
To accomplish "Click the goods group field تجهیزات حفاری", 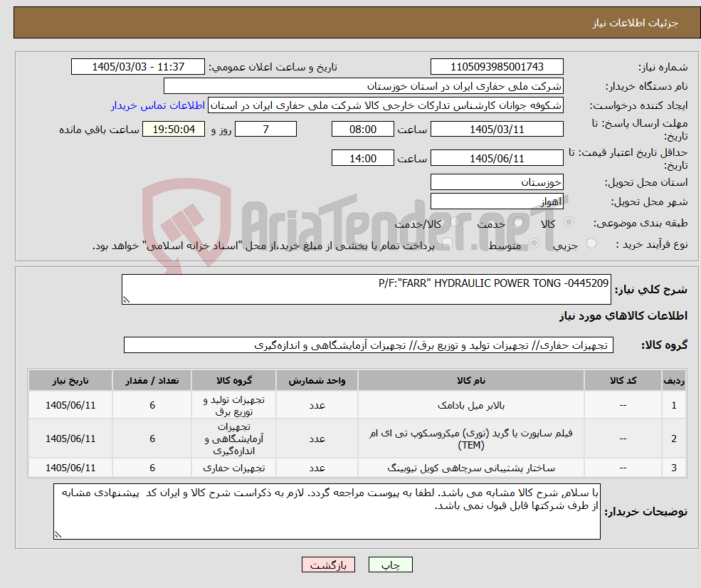I will tap(369, 345).
